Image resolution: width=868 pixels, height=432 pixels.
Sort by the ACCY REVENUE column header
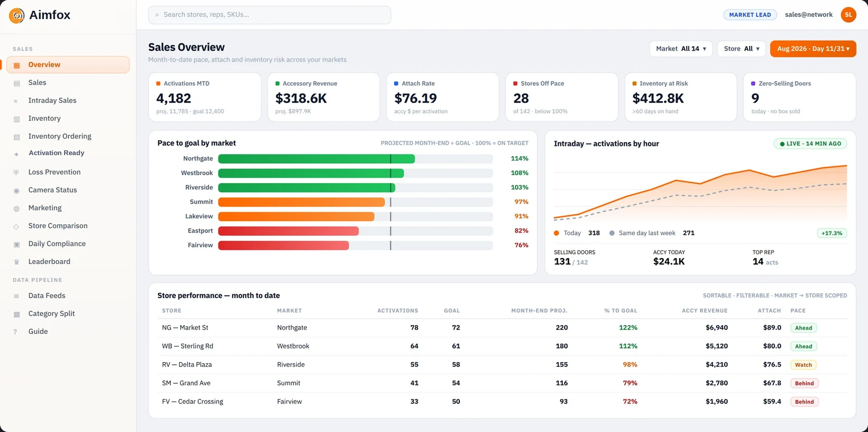[x=705, y=311]
